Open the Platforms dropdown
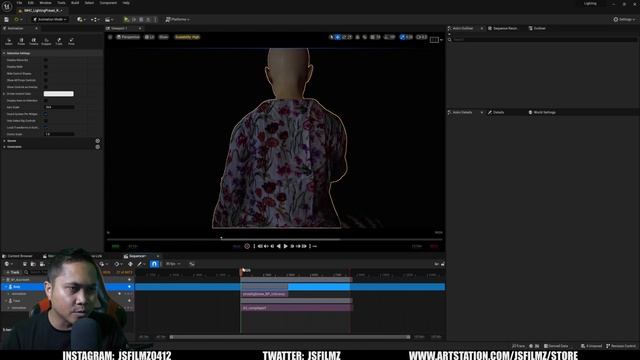The image size is (640, 360). pos(177,19)
